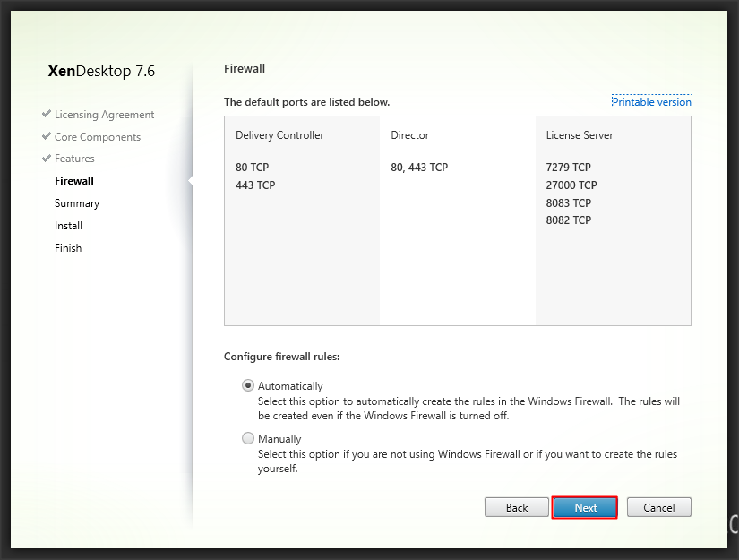Cancel the XenDesktop installation

(658, 508)
